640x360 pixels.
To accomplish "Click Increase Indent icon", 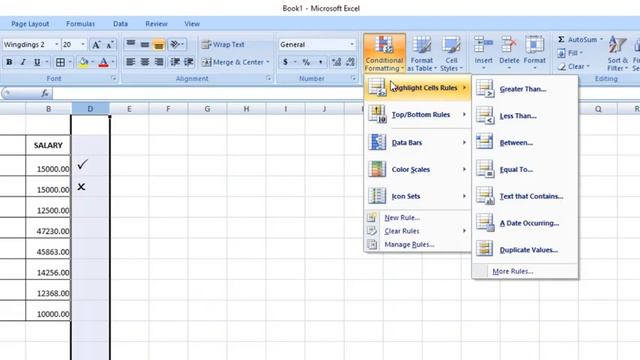I will point(189,62).
